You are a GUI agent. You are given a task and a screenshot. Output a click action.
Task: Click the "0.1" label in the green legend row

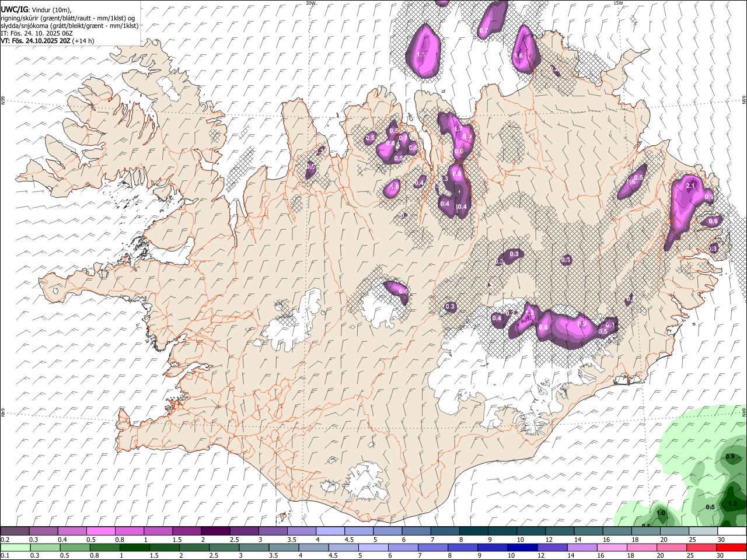coord(5,555)
